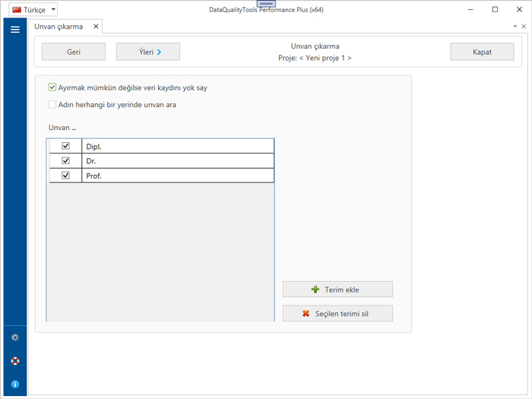Click the Geri button
This screenshot has width=532, height=399.
click(x=74, y=52)
